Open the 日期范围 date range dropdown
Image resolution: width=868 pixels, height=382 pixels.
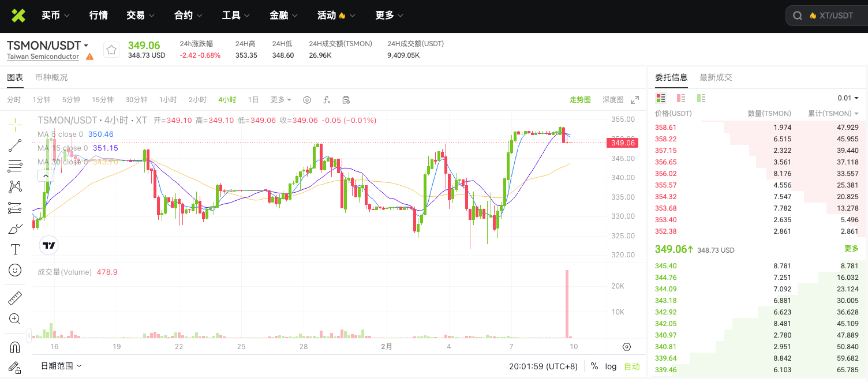click(61, 366)
